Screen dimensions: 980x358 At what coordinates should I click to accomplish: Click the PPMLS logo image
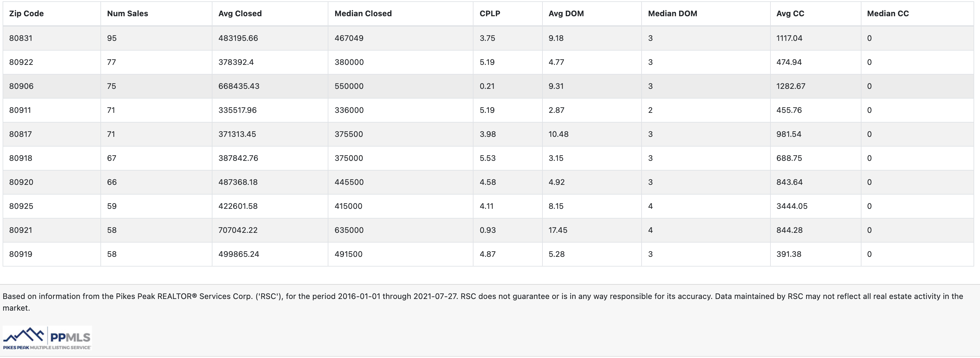[47, 338]
